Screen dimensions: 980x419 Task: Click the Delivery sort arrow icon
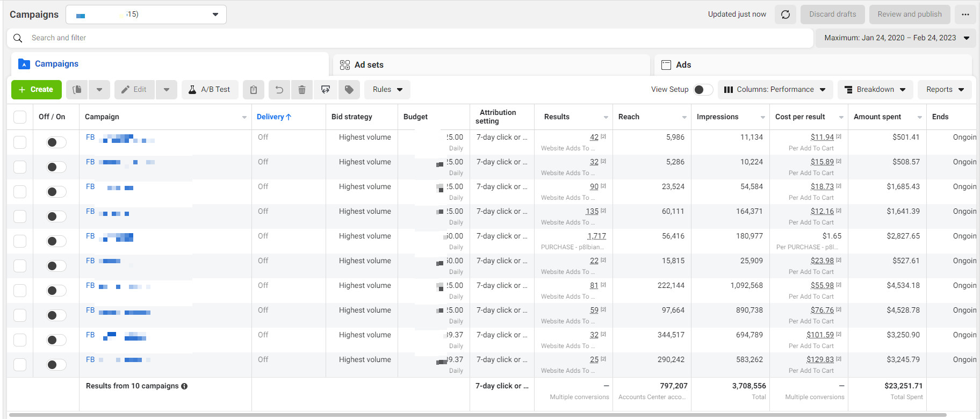(x=289, y=117)
